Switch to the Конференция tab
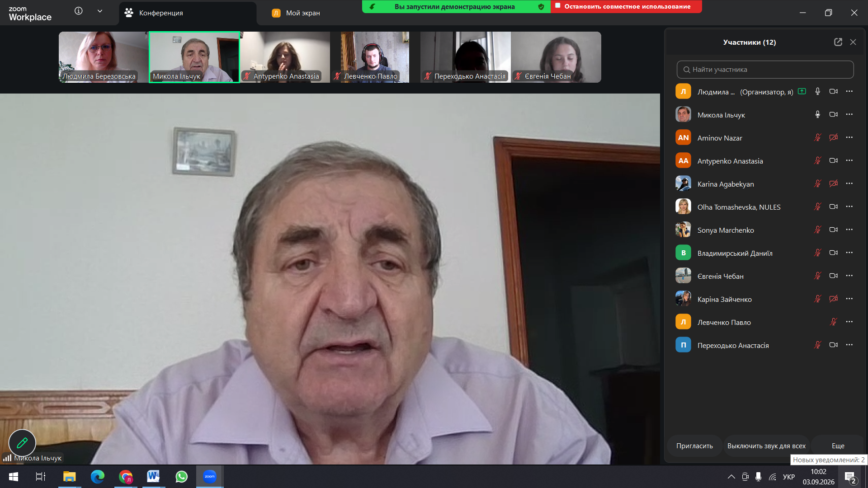868x488 pixels. click(188, 13)
